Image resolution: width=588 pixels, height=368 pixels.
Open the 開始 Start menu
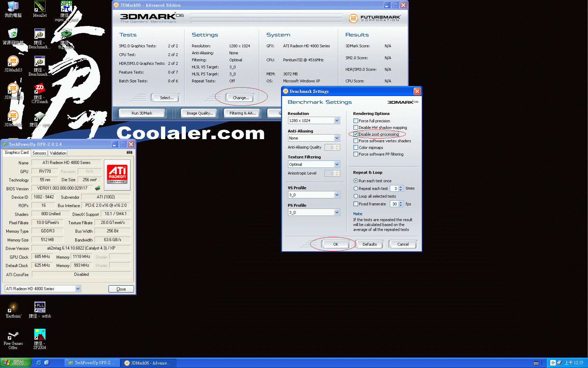click(x=16, y=363)
